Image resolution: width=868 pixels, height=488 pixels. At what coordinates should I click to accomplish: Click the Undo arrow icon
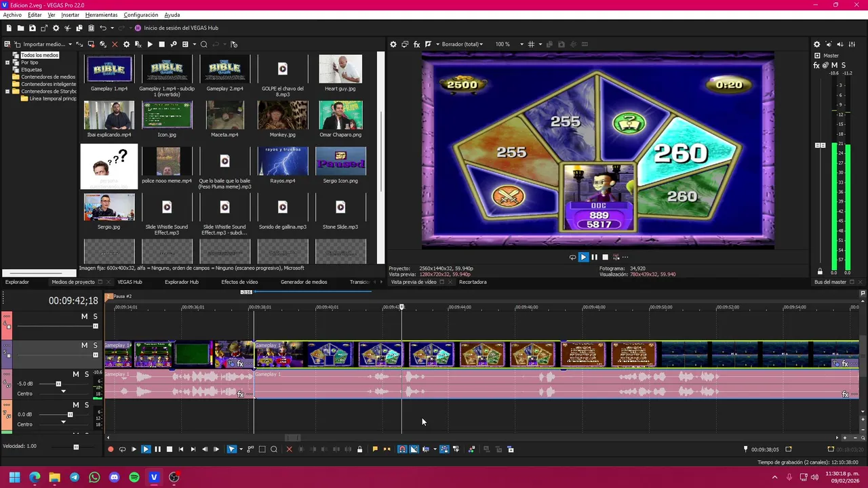(x=102, y=28)
